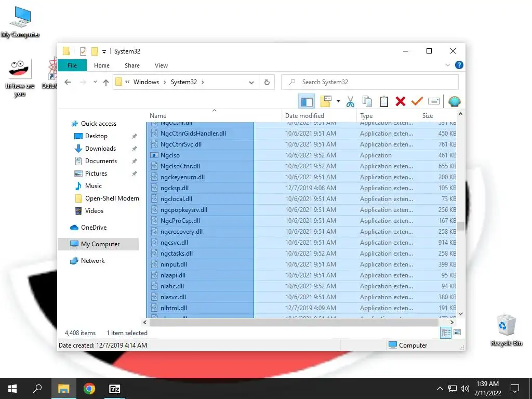The width and height of the screenshot is (532, 399).
Task: Click the Properties quick access checkmark icon in title bar
Action: pyautogui.click(x=83, y=51)
